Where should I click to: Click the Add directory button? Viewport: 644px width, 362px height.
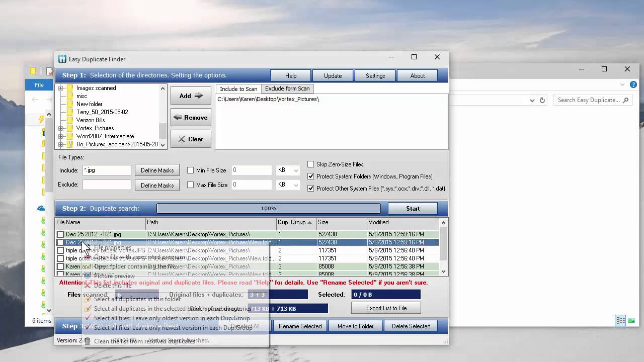pos(191,96)
